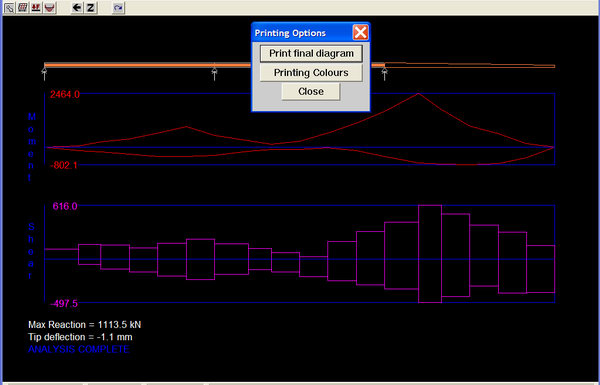600x385 pixels.
Task: Click the blue curved arrow toolbar icon
Action: click(118, 7)
